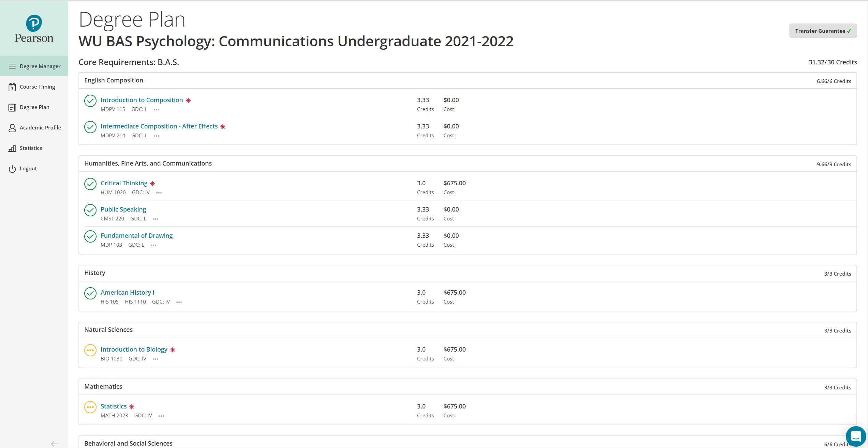Select Degree Plan in the sidebar
This screenshot has height=448, width=868.
[x=34, y=107]
